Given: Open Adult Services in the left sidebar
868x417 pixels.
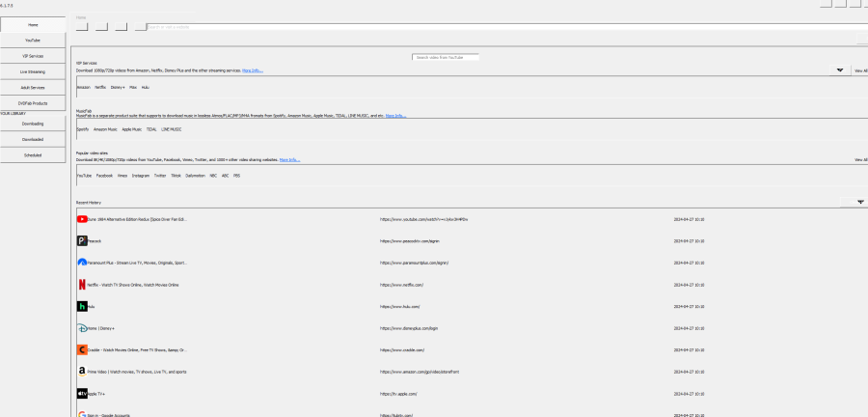Looking at the screenshot, I should click(x=33, y=88).
